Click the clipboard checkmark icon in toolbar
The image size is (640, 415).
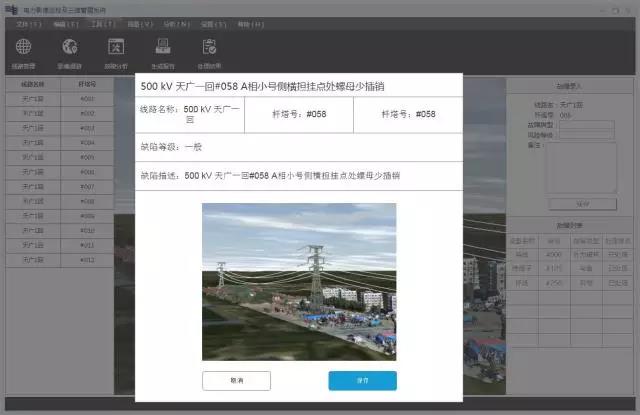(209, 47)
